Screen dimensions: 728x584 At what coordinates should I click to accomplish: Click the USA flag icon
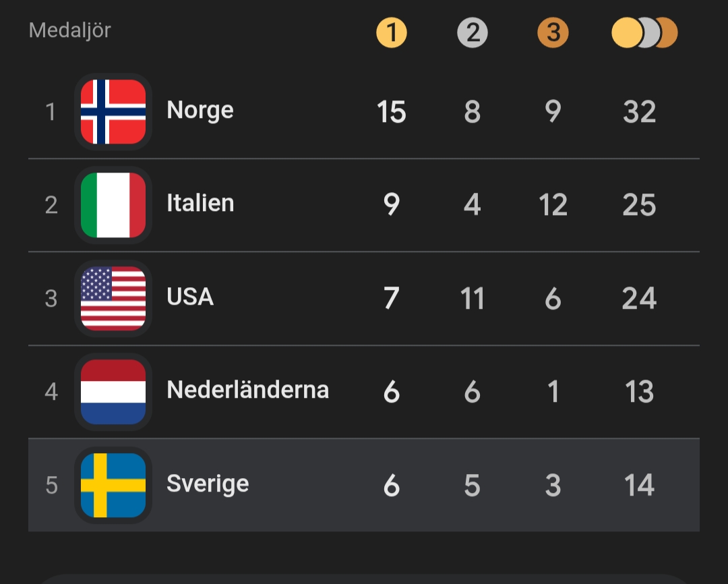click(113, 298)
